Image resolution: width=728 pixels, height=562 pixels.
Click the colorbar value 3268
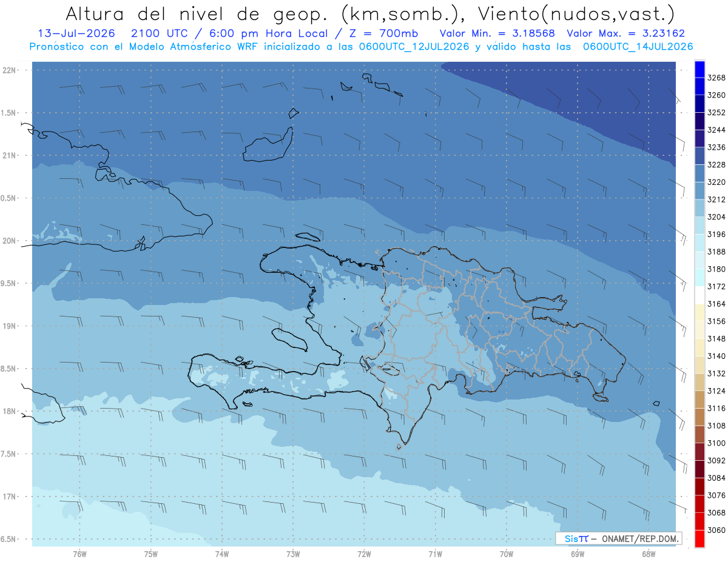click(716, 78)
